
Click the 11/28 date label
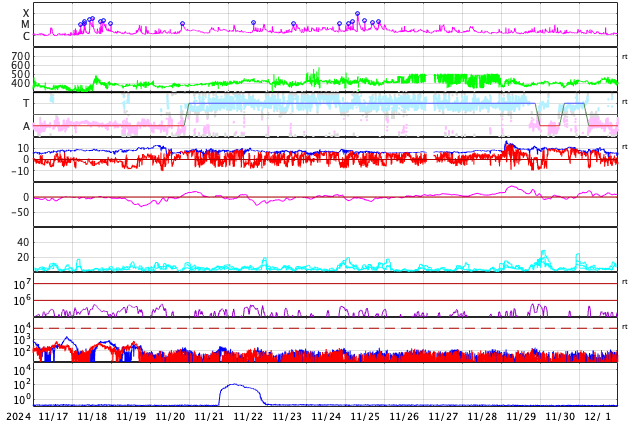(482, 416)
